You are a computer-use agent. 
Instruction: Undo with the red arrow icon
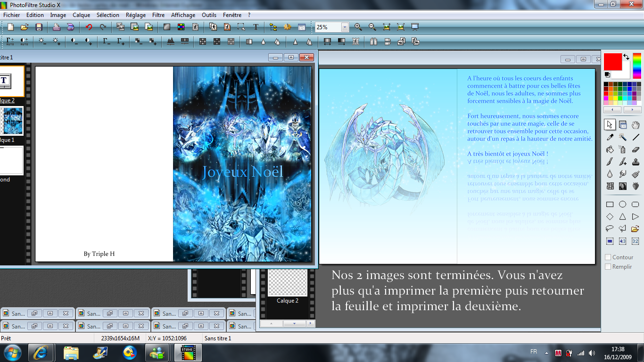click(x=89, y=27)
